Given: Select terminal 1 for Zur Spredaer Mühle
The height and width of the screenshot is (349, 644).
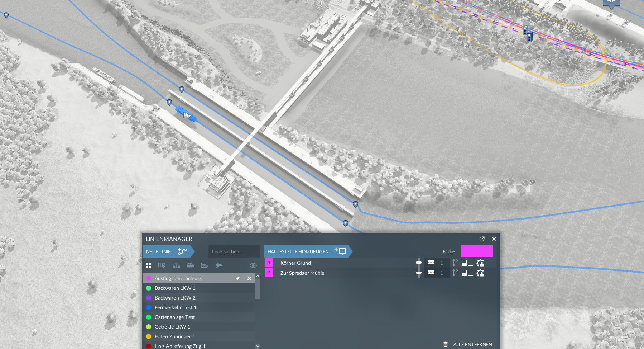Looking at the screenshot, I should pos(437,273).
